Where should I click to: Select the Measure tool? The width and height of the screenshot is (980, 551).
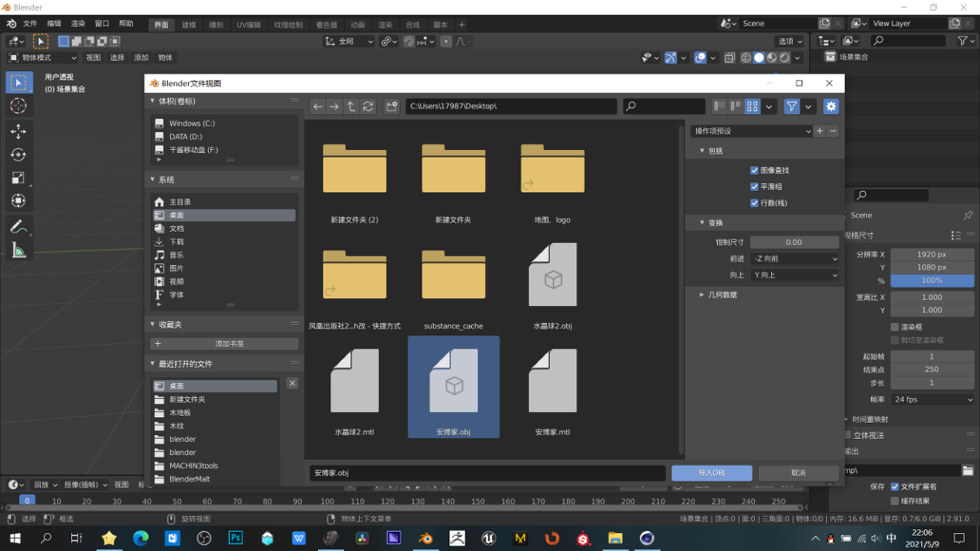click(x=19, y=250)
